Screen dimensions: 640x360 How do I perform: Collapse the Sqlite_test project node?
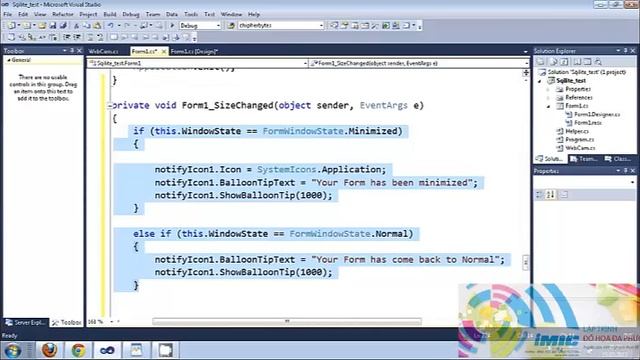(x=540, y=81)
